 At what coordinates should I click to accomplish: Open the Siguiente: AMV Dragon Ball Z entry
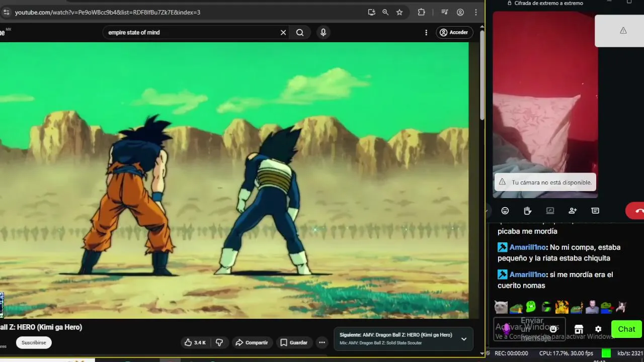pos(395,335)
